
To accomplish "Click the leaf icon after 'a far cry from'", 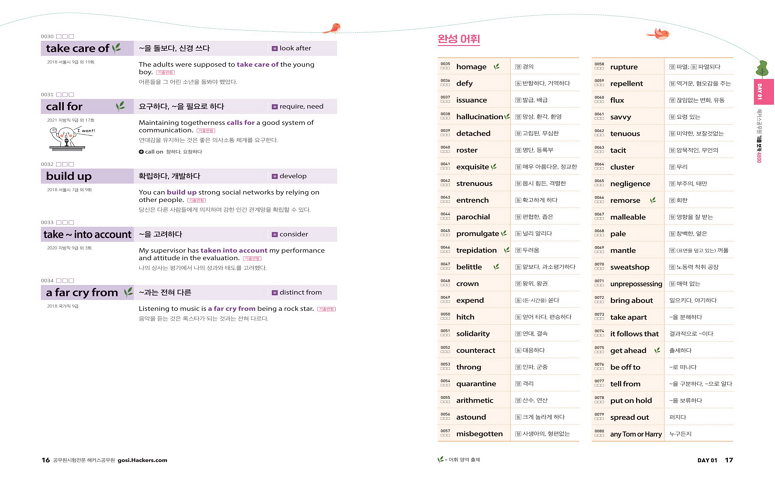I will point(129,292).
